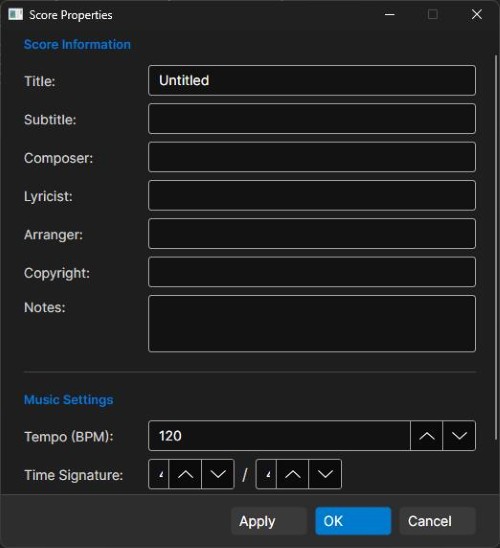Increase time signature denominator
This screenshot has width=500, height=548.
pyautogui.click(x=292, y=474)
